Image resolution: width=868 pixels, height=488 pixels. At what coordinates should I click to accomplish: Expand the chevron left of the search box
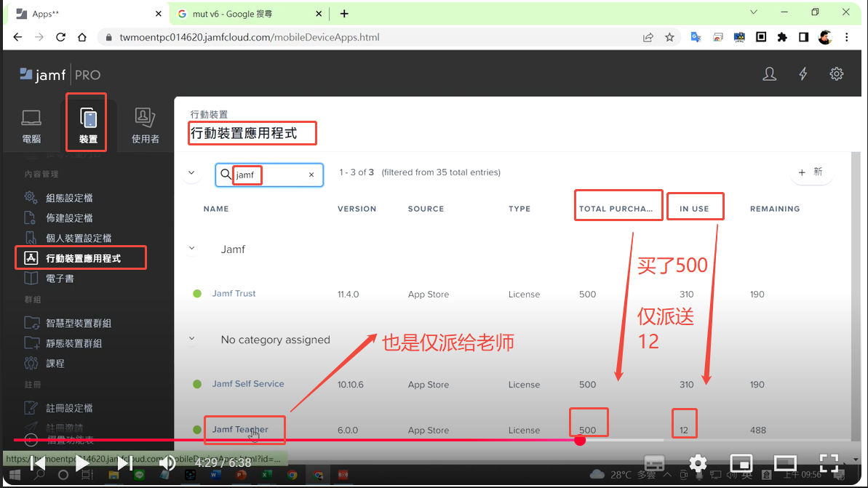pos(192,173)
